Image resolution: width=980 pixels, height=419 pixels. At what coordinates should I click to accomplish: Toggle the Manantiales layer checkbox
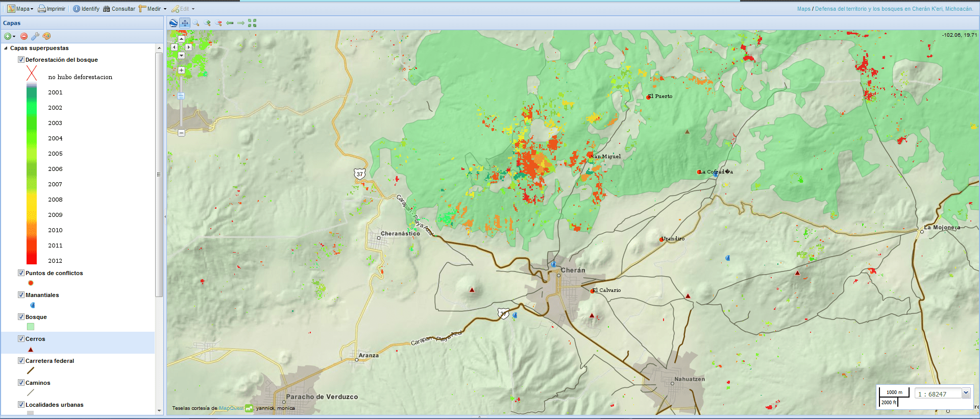[21, 295]
